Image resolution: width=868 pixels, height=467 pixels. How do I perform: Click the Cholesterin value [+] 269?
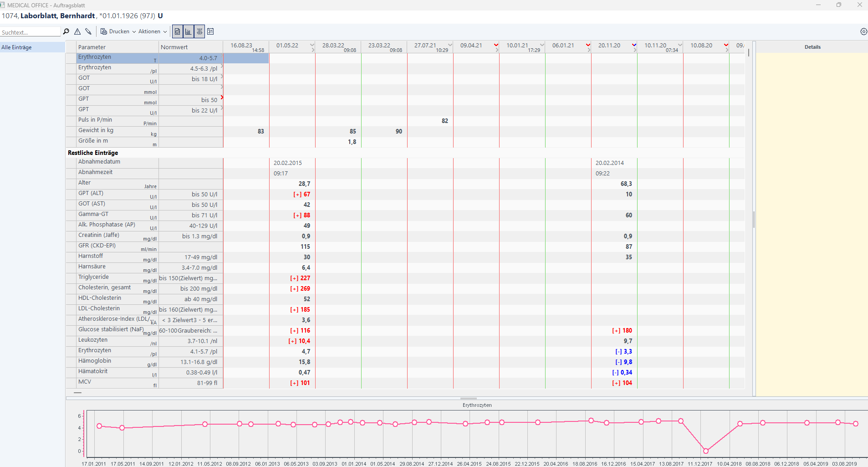[292, 288]
